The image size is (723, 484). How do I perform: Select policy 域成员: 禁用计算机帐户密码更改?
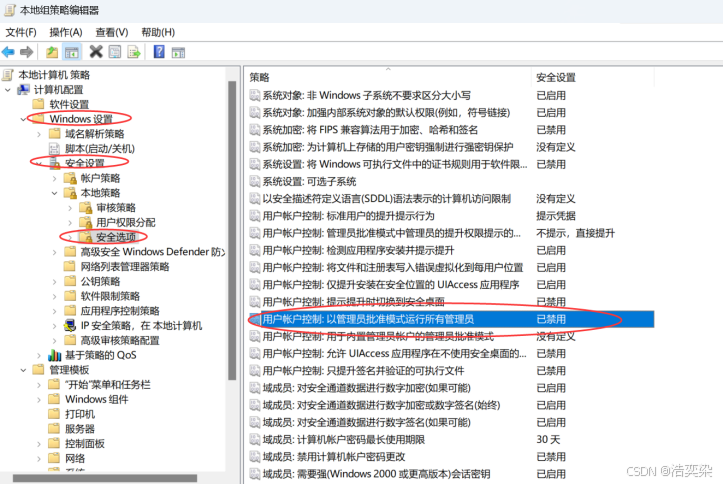(334, 457)
